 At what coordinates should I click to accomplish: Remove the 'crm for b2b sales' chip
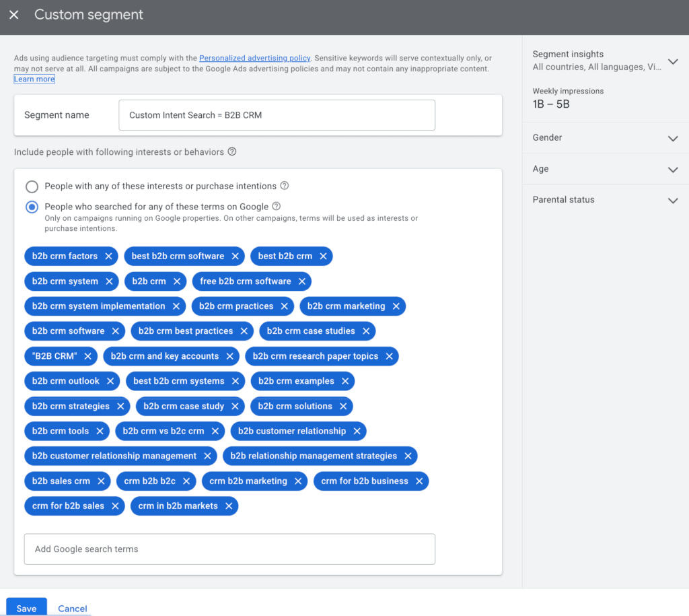tap(115, 506)
